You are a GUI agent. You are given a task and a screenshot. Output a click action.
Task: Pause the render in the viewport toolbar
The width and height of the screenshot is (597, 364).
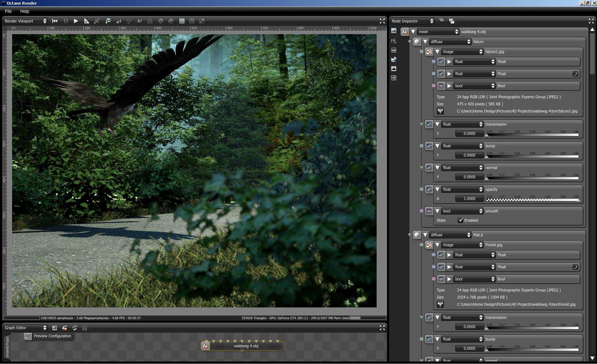pyautogui.click(x=66, y=21)
